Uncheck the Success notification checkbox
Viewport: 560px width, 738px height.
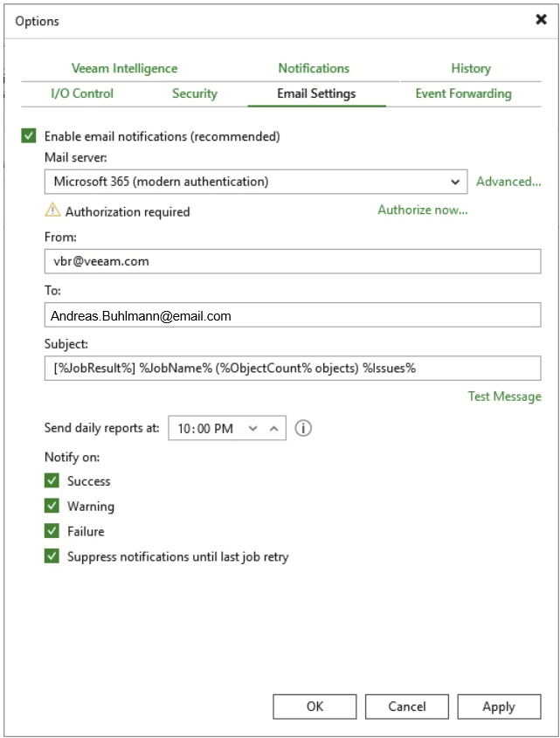pos(52,481)
